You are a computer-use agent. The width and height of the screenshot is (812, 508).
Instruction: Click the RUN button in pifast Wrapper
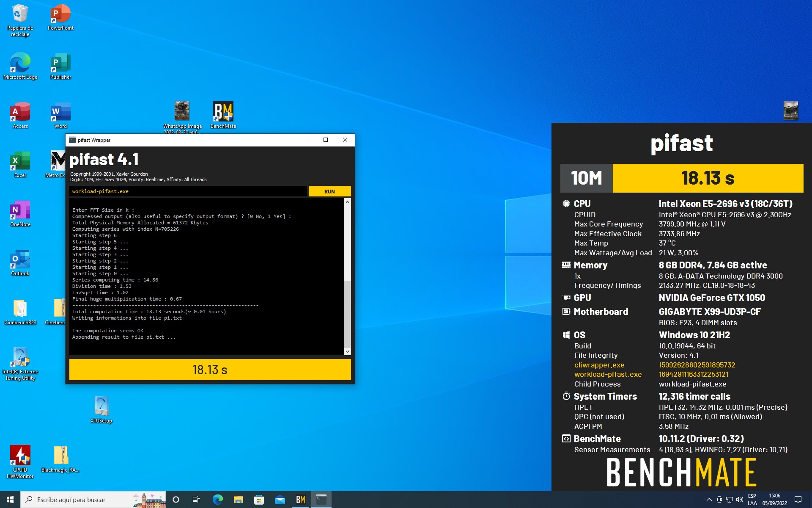point(329,191)
